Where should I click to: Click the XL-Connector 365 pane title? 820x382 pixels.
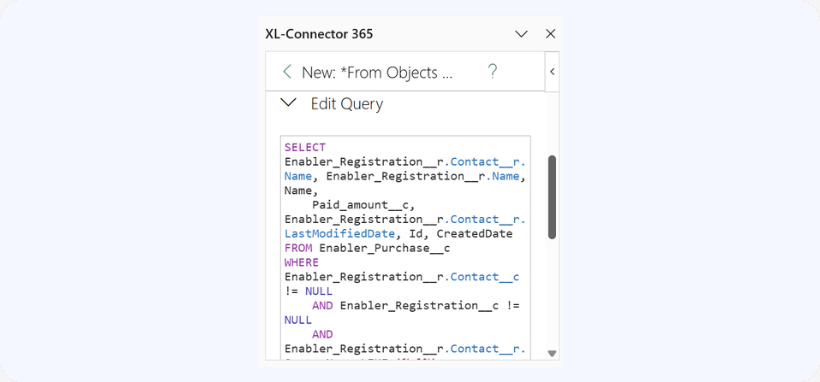319,34
